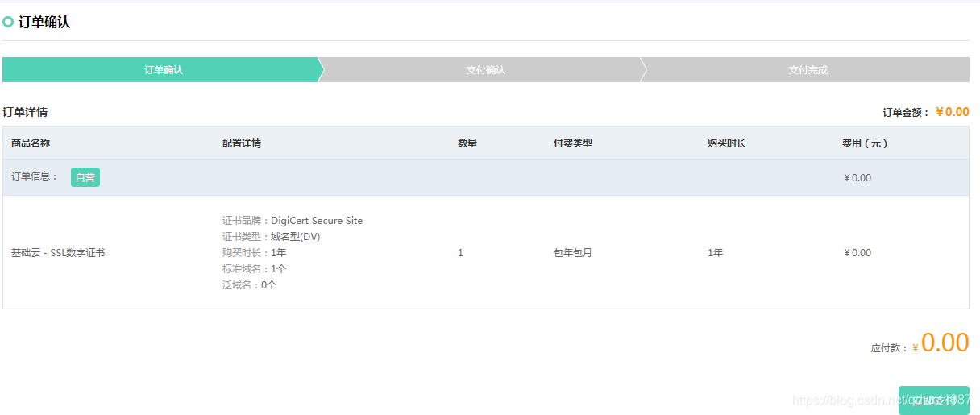Click the large orange 0.00 amount due
980x415 pixels.
945,342
